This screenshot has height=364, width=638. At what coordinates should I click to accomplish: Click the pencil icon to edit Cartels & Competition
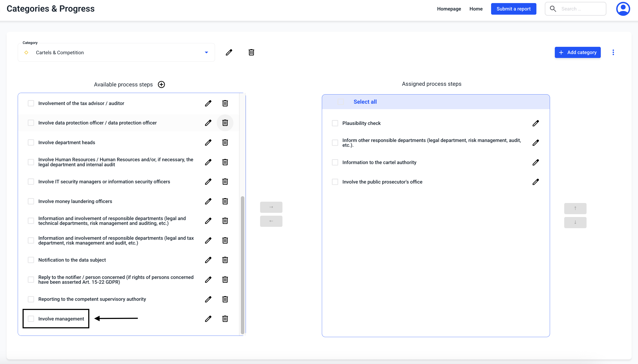(x=229, y=52)
